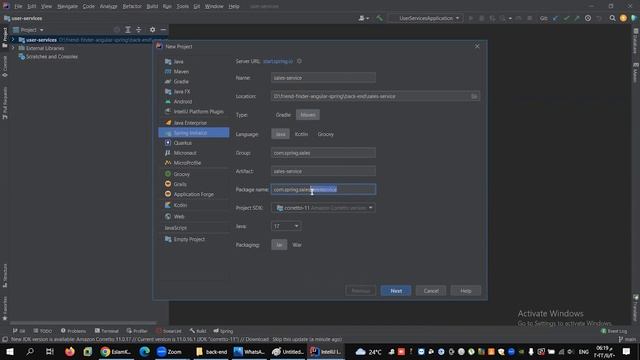Select Empty Project type
The image size is (640, 360).
189,239
